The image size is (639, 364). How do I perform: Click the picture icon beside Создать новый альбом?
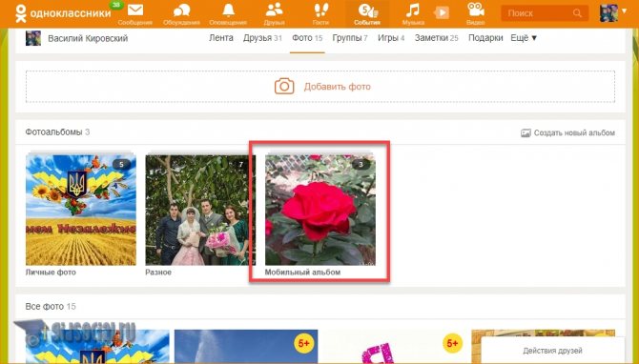pyautogui.click(x=526, y=132)
